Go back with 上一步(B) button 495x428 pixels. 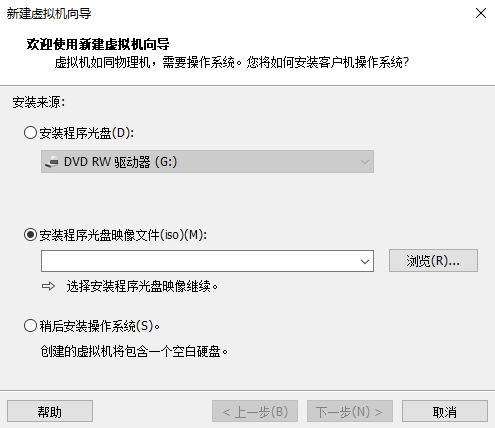[255, 412]
